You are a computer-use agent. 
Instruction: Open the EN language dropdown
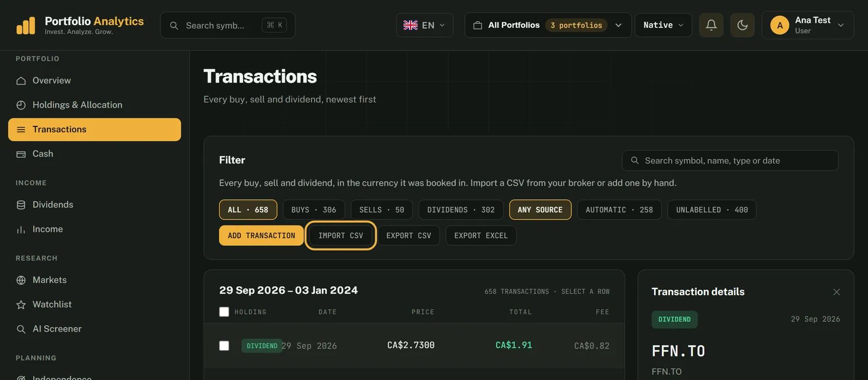click(x=425, y=25)
